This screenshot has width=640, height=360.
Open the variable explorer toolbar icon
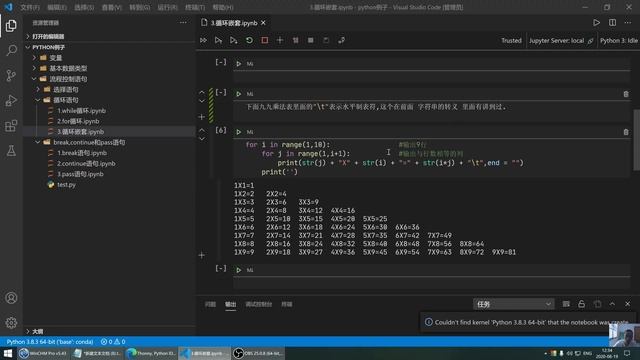[x=311, y=40]
